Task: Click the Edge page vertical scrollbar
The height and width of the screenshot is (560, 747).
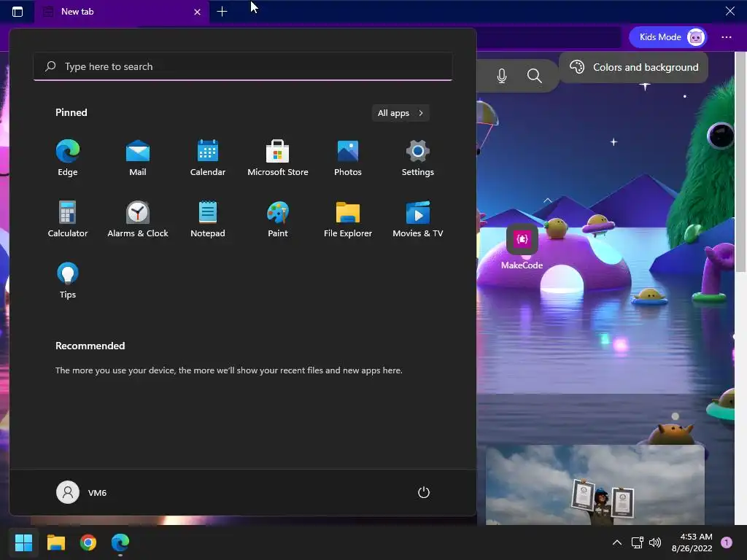Action: [741, 162]
